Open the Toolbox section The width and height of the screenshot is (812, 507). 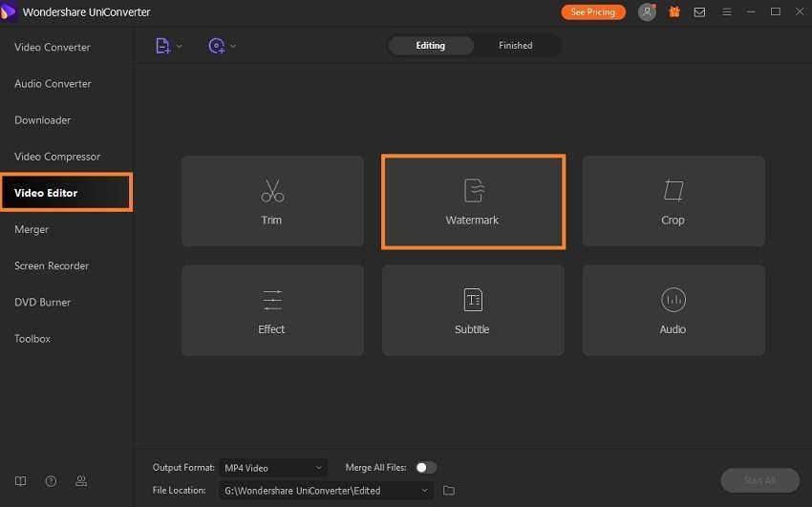(x=32, y=339)
